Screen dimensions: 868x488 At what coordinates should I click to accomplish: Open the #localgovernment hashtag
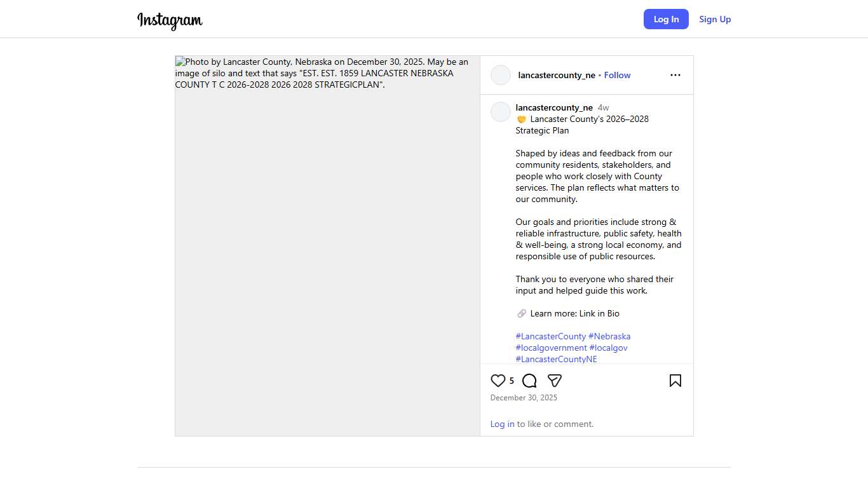[551, 348]
